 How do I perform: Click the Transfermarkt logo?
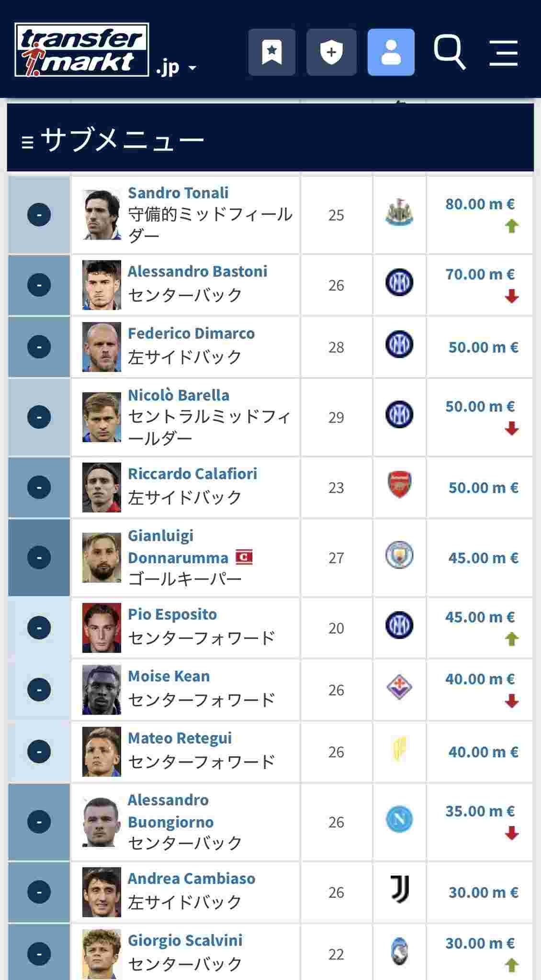[81, 50]
